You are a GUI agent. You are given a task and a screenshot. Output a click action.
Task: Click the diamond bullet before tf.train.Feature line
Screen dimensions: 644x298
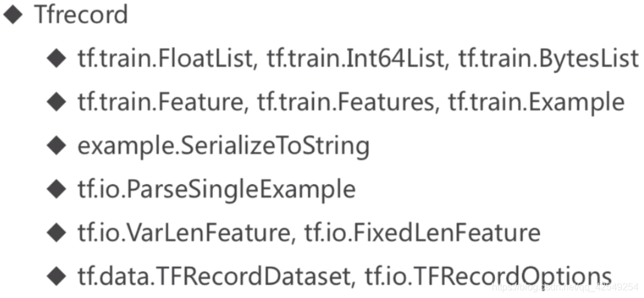coord(57,102)
